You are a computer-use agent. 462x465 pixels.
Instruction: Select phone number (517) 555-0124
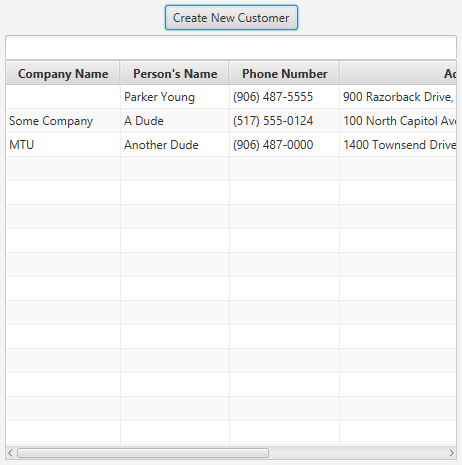284,121
